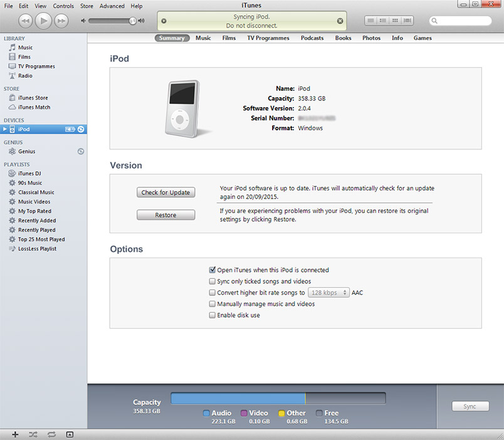Switch to grid view
The height and width of the screenshot is (440, 504).
395,21
